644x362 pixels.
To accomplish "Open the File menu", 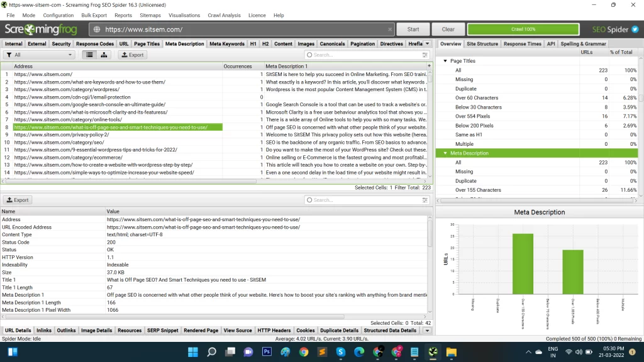I will [11, 15].
